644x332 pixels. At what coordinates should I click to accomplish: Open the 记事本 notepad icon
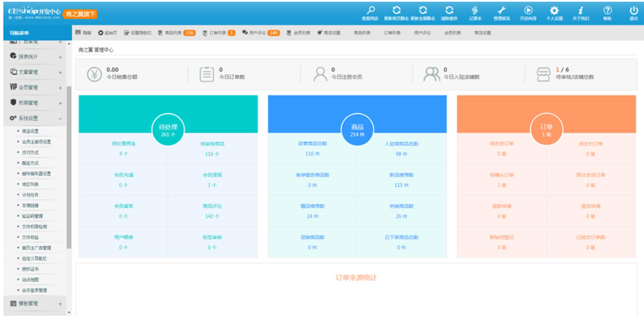475,11
